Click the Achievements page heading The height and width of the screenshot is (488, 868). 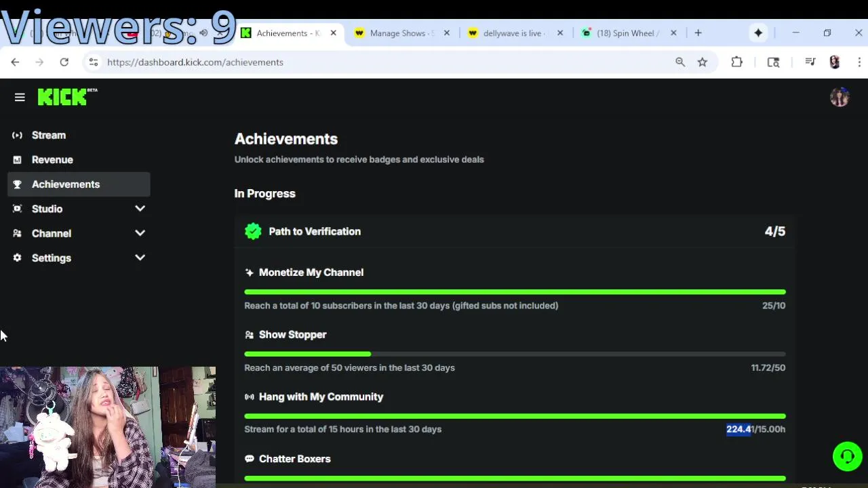pyautogui.click(x=286, y=139)
